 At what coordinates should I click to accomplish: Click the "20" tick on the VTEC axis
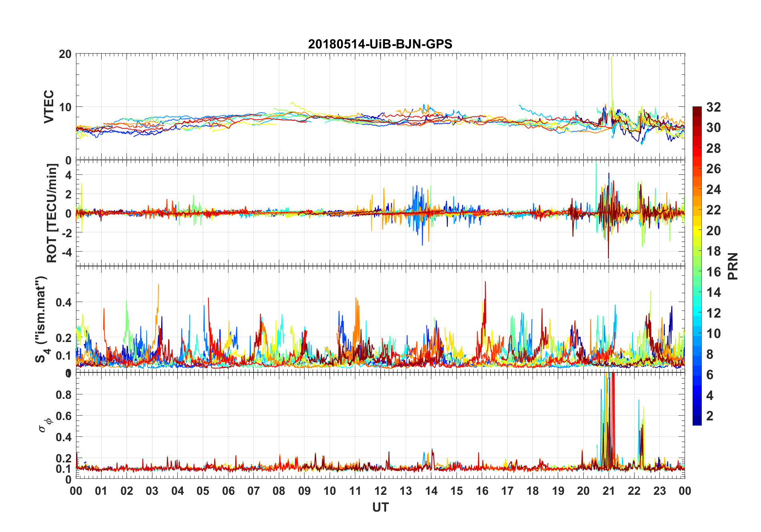tap(65, 54)
